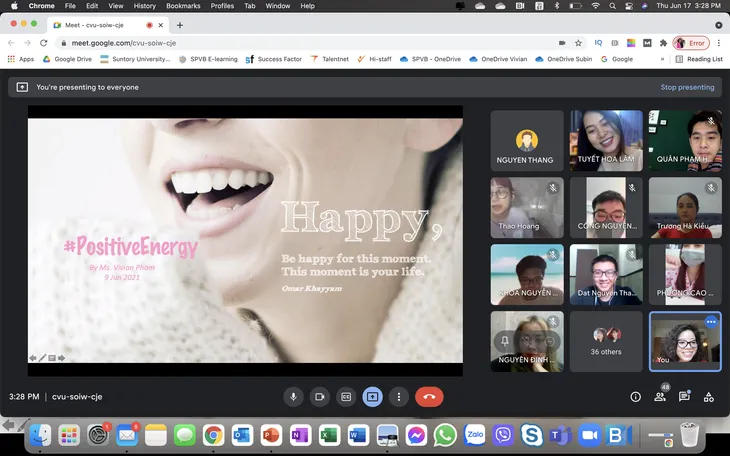The height and width of the screenshot is (456, 730).
Task: Open Window menu
Action: tap(277, 6)
